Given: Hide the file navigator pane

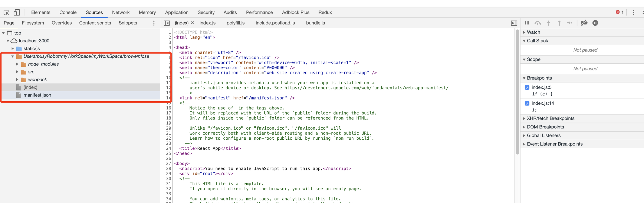Looking at the screenshot, I should tap(167, 23).
